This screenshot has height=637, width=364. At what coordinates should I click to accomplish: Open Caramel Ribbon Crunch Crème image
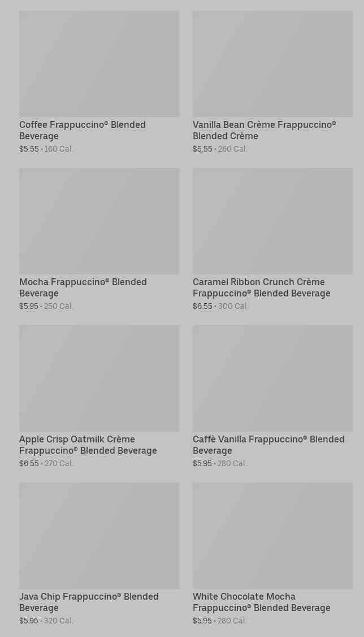pyautogui.click(x=272, y=221)
